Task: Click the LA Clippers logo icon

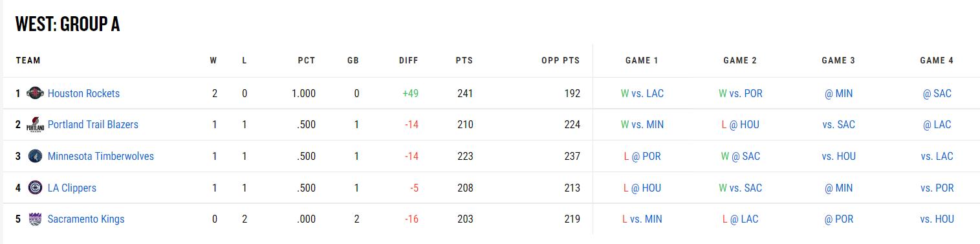Action: 35,188
